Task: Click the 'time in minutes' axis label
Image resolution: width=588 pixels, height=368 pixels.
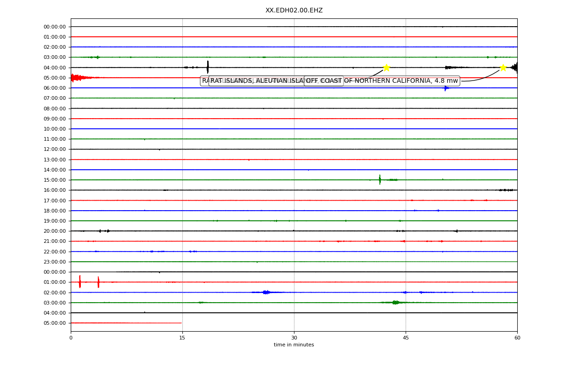Action: tap(294, 345)
